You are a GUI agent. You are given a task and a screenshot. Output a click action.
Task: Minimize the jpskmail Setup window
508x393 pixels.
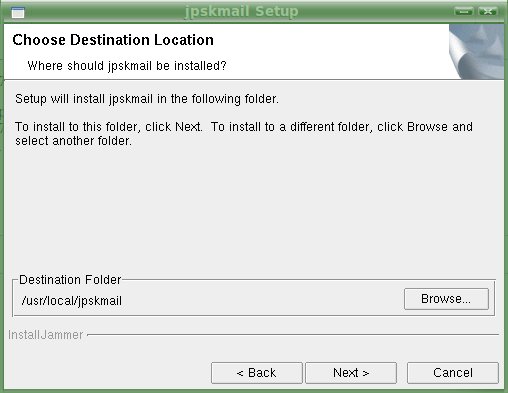[x=464, y=11]
